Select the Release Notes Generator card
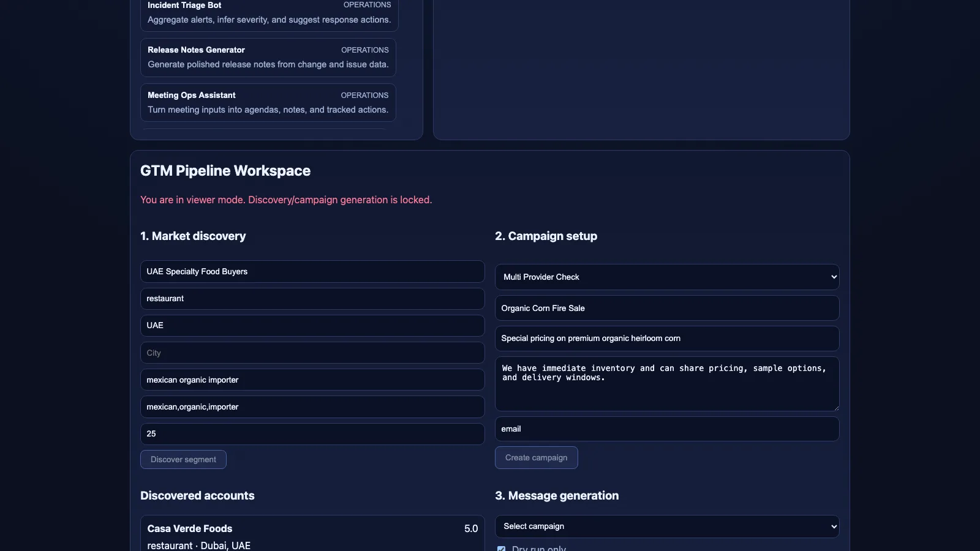The height and width of the screenshot is (551, 980). [268, 57]
